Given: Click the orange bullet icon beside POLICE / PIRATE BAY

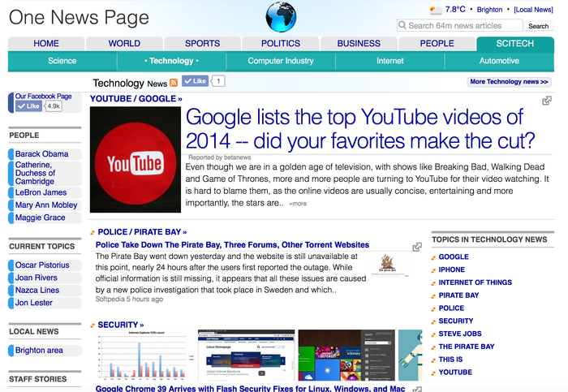Looking at the screenshot, I should pos(93,232).
